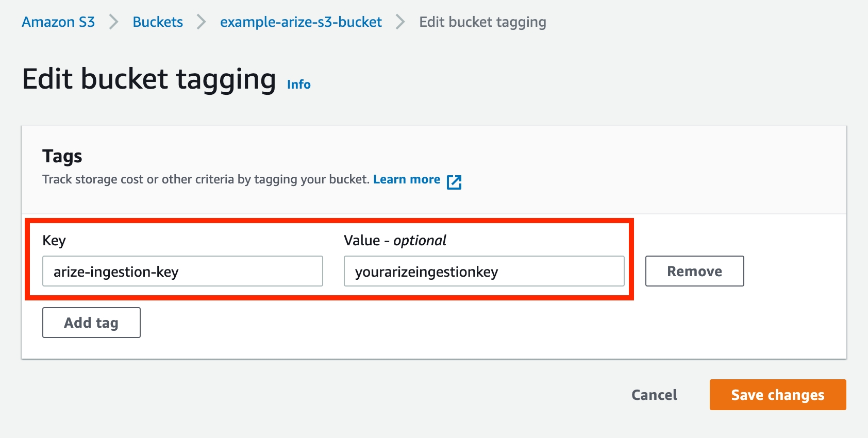Click the Value - optional label
This screenshot has width=868, height=438.
click(395, 241)
